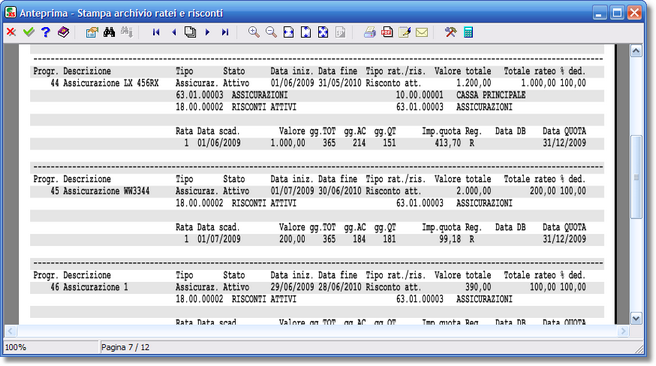
Task: Click start date 29/06/2009
Action: [292, 287]
